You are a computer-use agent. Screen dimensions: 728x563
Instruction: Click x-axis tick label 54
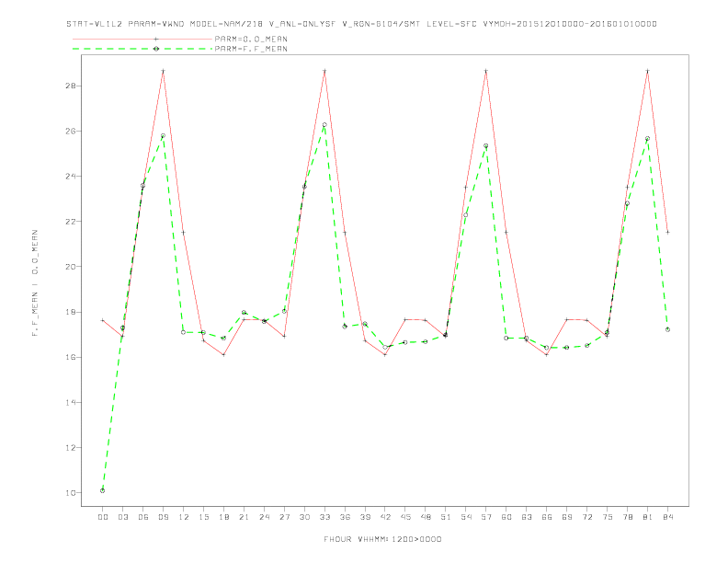click(x=466, y=517)
